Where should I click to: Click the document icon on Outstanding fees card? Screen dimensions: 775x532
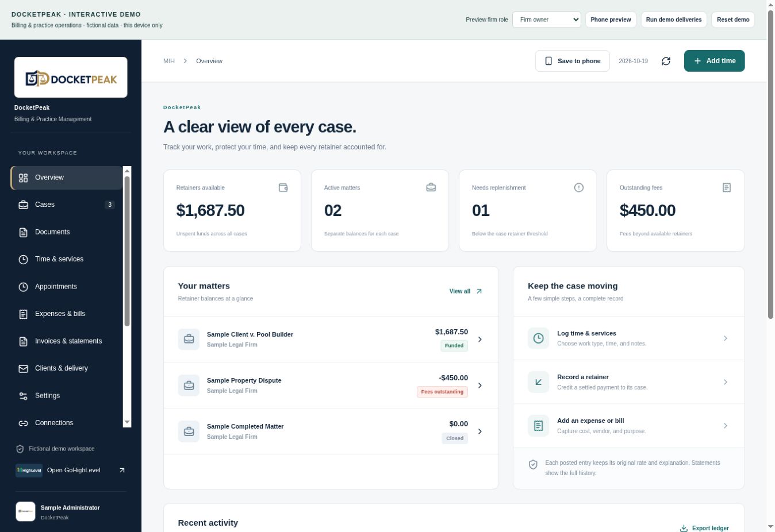(x=727, y=187)
